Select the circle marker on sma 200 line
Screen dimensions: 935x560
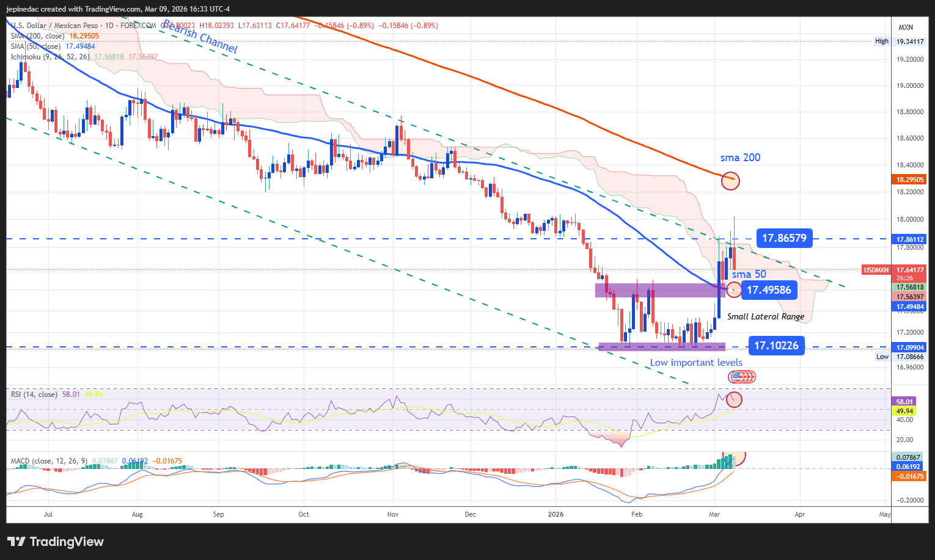[x=730, y=180]
